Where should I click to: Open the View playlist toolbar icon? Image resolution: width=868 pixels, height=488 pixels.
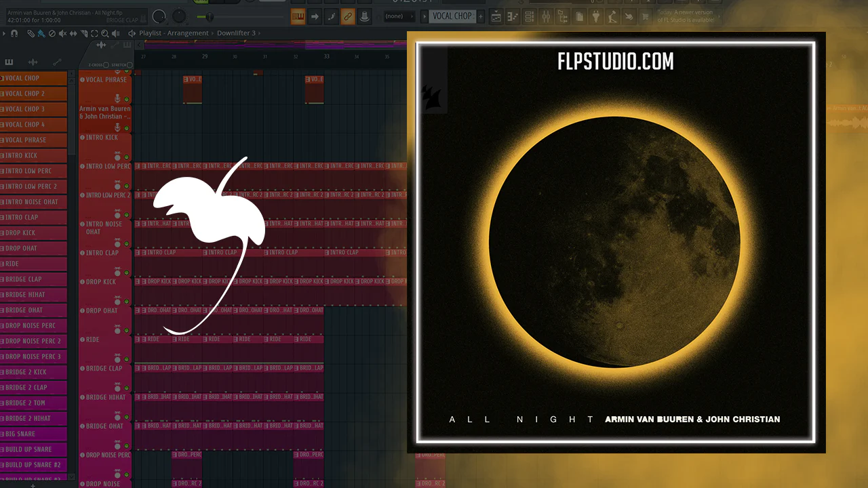[x=496, y=16]
